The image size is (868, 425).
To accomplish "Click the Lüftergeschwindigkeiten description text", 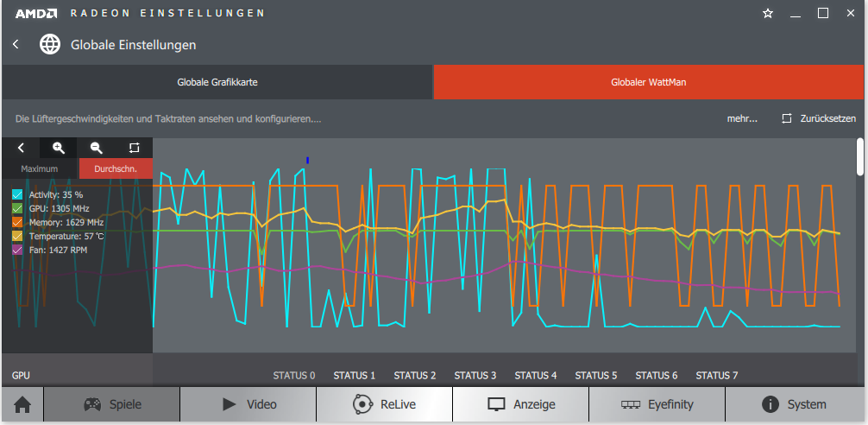I will 168,118.
